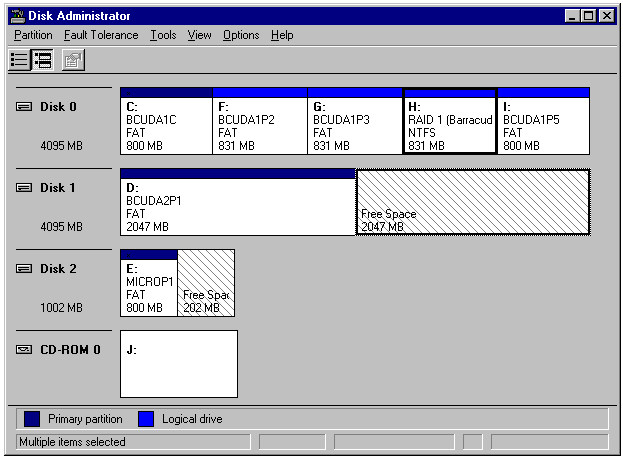This screenshot has width=623, height=459.
Task: Click the Primary partition legend color box
Action: coord(33,419)
